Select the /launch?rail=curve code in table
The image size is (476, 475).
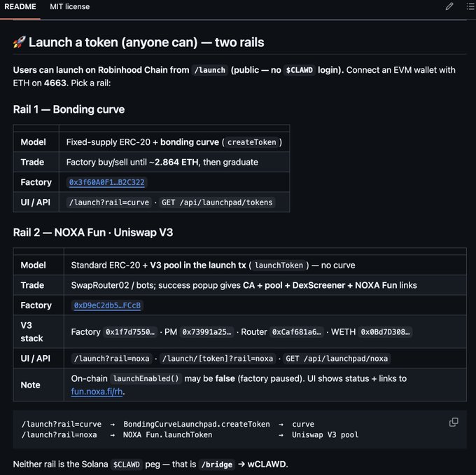109,202
